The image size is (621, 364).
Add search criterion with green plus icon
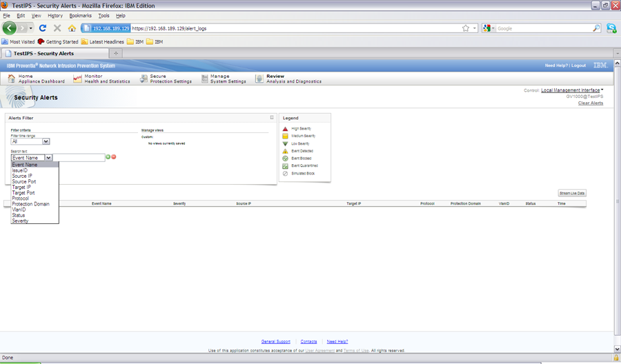click(108, 157)
